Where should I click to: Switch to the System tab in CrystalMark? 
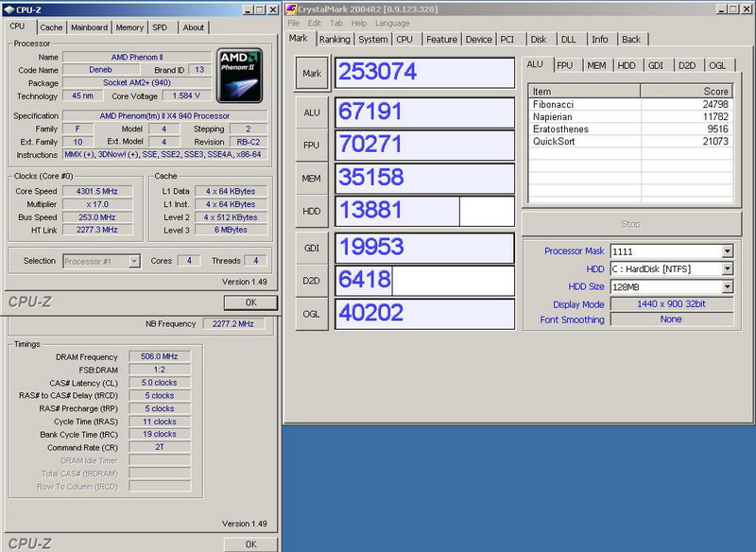coord(372,40)
